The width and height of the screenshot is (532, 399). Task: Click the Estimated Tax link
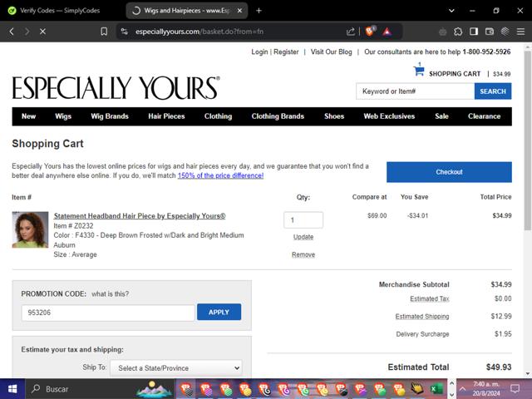click(430, 298)
